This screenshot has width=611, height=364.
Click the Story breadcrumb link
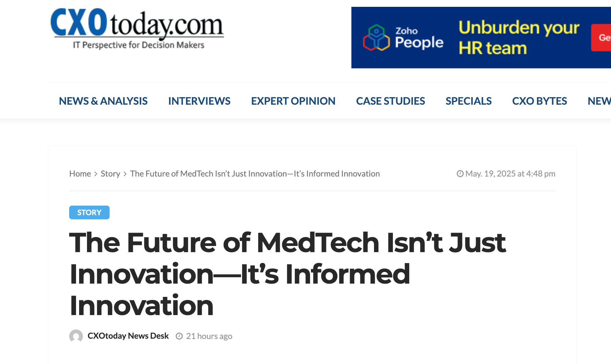point(110,174)
